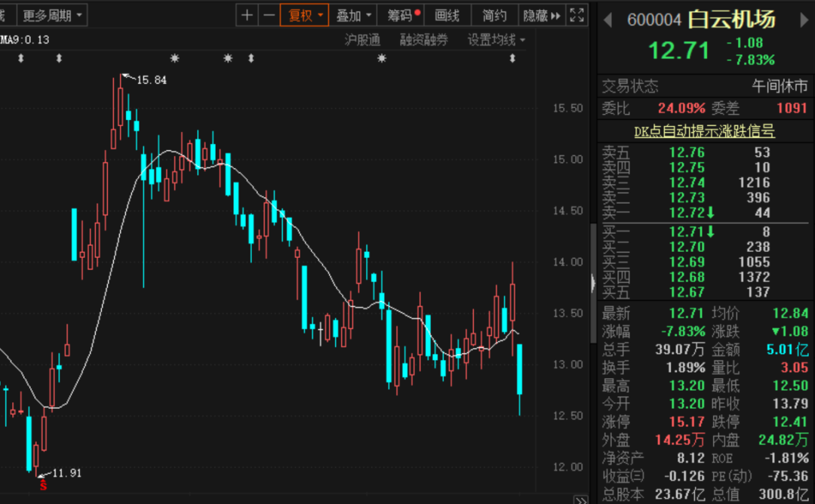Collapse right panel using splitter arrow
Screen dimensions: 815x504
[593, 283]
